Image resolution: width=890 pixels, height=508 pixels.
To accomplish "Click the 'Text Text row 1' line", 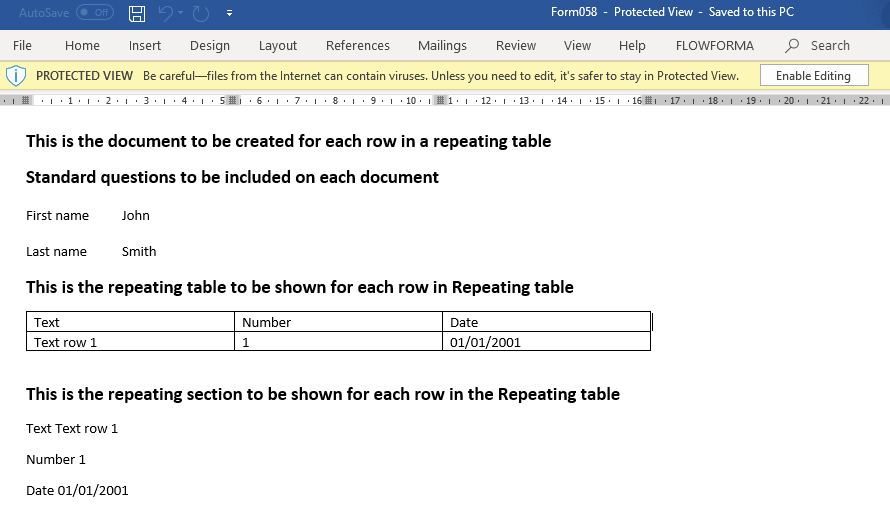I will click(x=72, y=429).
